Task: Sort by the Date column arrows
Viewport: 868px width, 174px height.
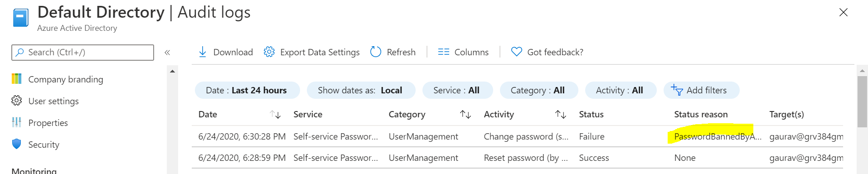Action: (275, 115)
